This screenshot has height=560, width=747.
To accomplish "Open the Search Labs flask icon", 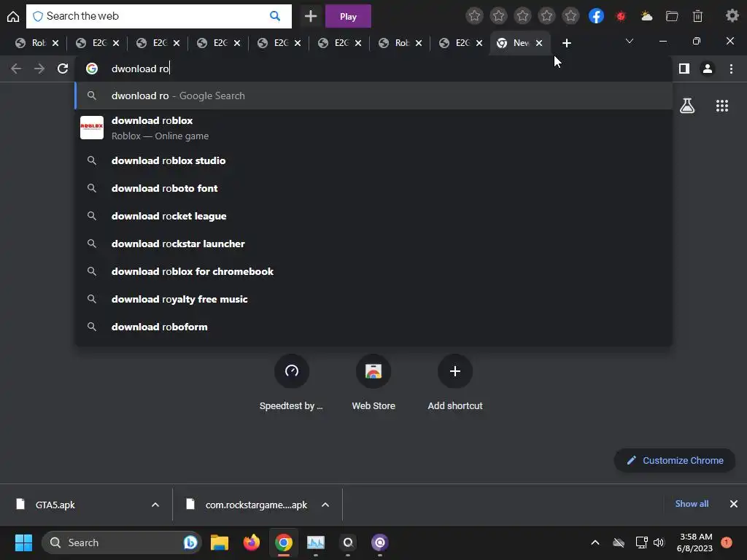I will click(687, 106).
